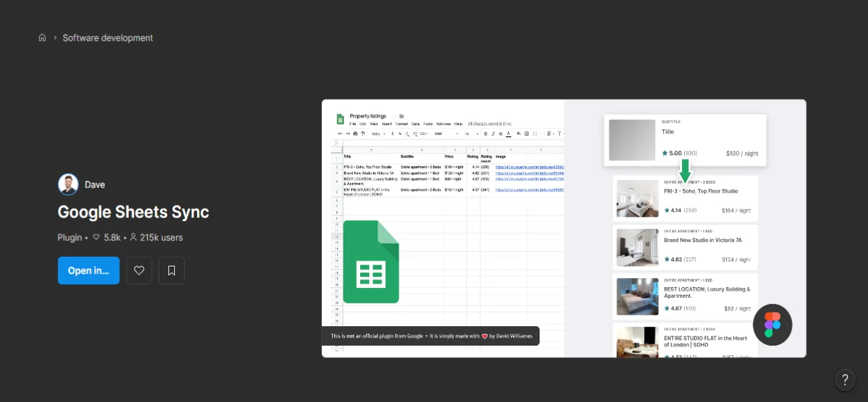Click the plugin preview image
Viewport: 868px width, 402px height.
[564, 228]
